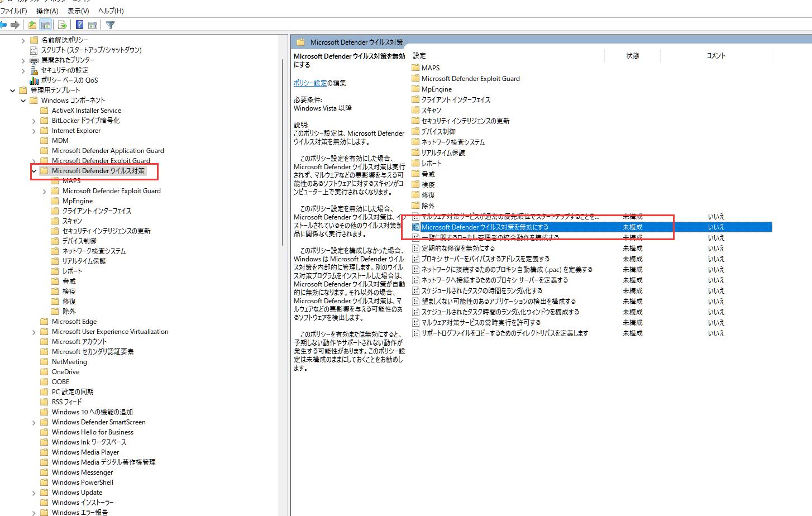The image size is (812, 516).
Task: Click the 状態 column header
Action: [x=632, y=55]
